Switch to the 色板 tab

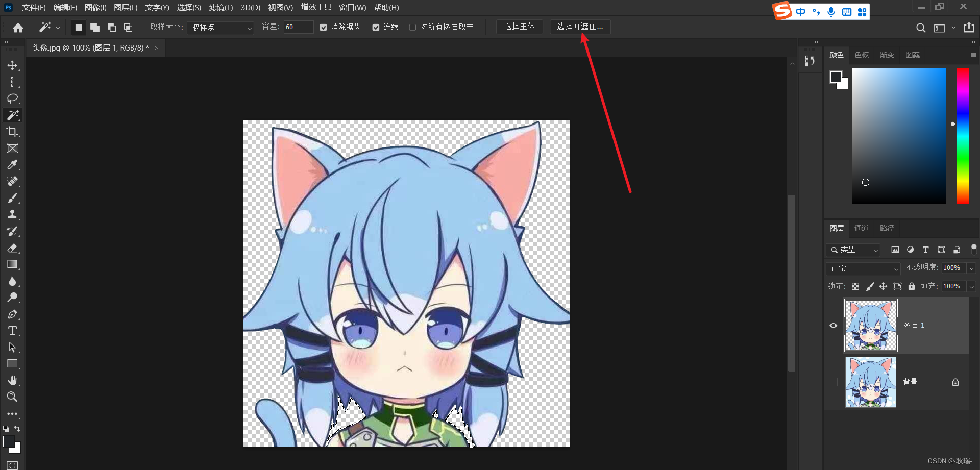(862, 55)
